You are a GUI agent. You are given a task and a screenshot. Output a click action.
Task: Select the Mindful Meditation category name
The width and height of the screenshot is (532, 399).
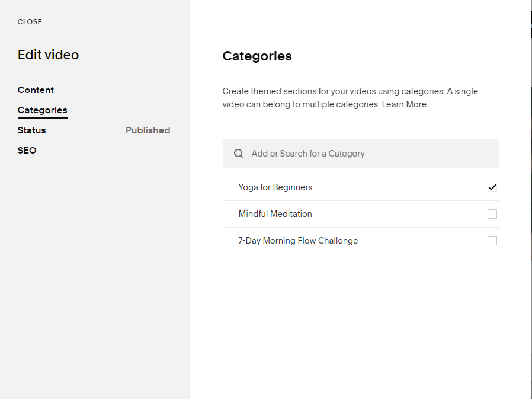(x=275, y=214)
